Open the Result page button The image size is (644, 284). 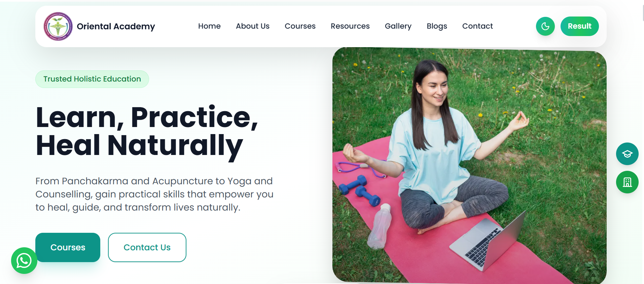579,26
